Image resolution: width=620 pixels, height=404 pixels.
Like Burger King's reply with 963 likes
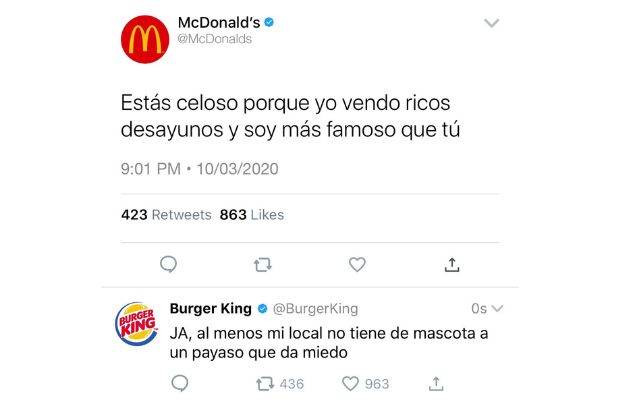(366, 383)
